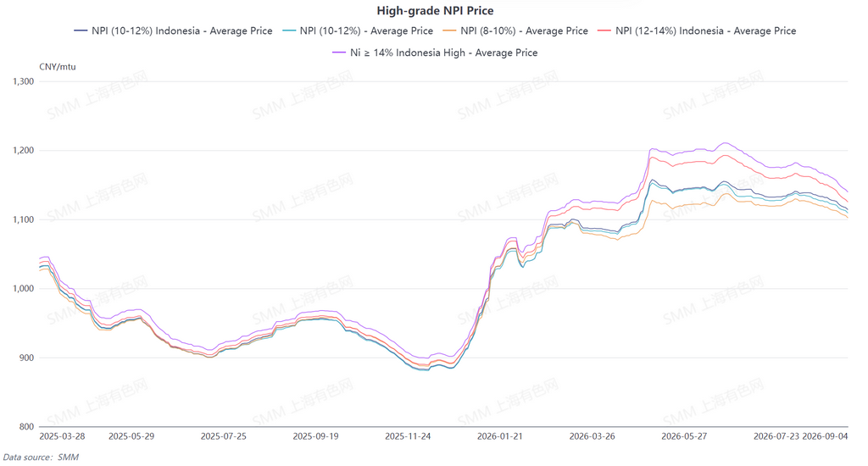Click the Data source SMM text
The width and height of the screenshot is (868, 466).
pyautogui.click(x=41, y=458)
